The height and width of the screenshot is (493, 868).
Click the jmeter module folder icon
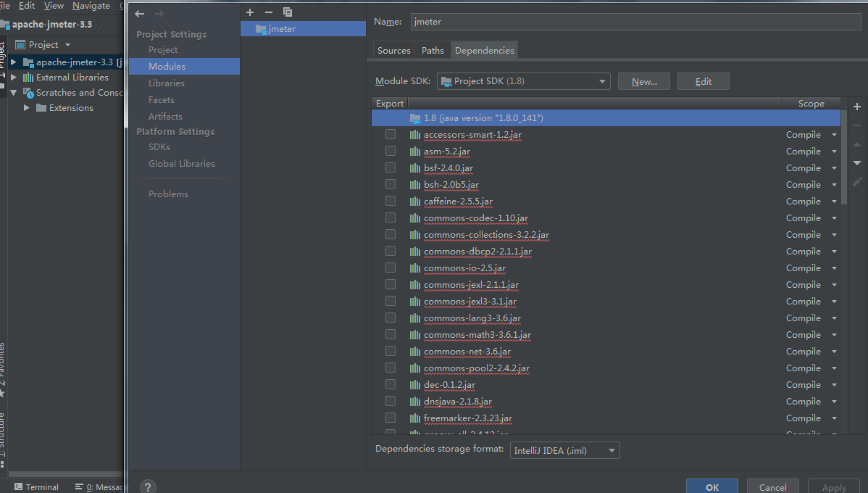tap(262, 29)
